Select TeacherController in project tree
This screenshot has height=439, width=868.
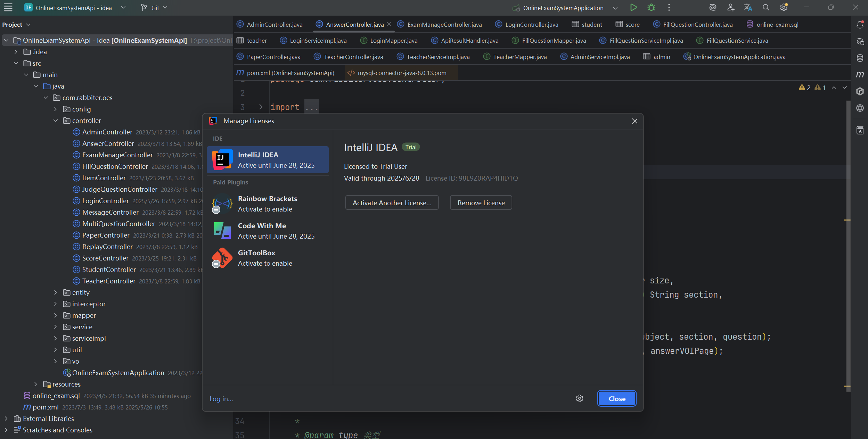109,281
